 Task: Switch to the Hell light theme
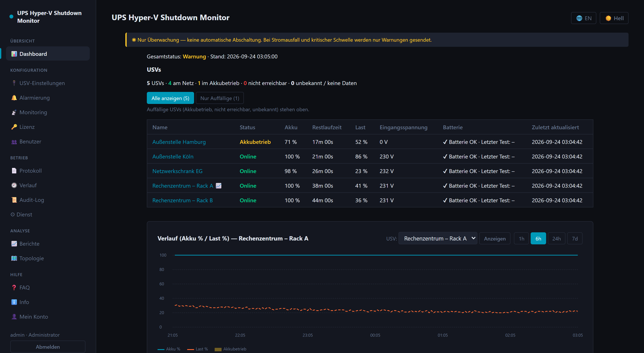[614, 18]
